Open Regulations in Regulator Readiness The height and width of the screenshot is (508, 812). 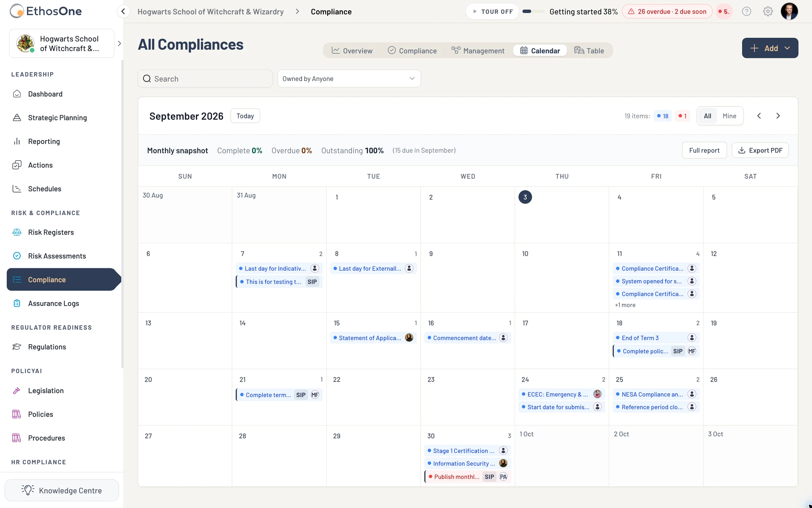[x=47, y=347]
